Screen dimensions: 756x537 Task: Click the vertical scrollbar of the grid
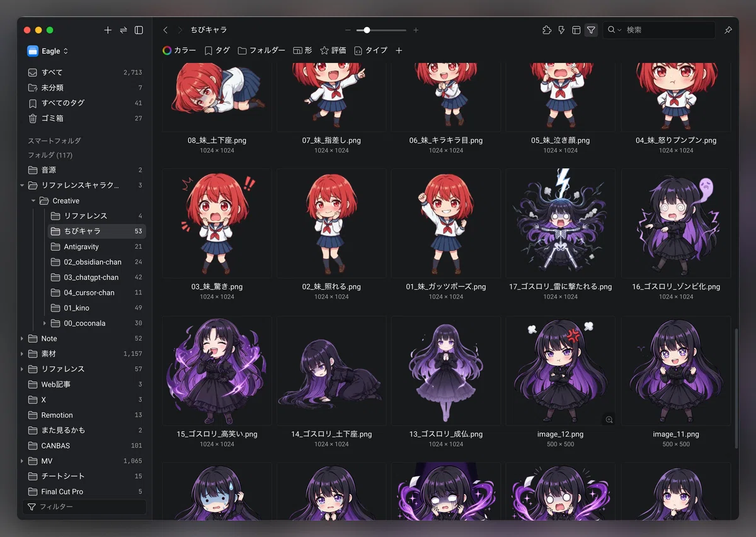(x=736, y=388)
